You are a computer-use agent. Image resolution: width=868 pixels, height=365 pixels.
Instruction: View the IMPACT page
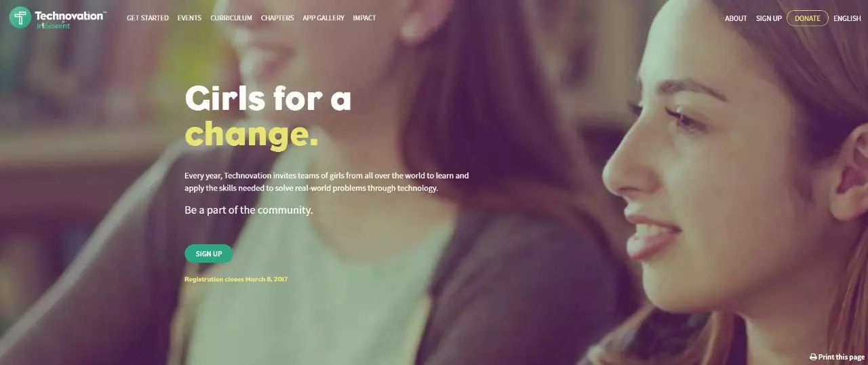[364, 18]
